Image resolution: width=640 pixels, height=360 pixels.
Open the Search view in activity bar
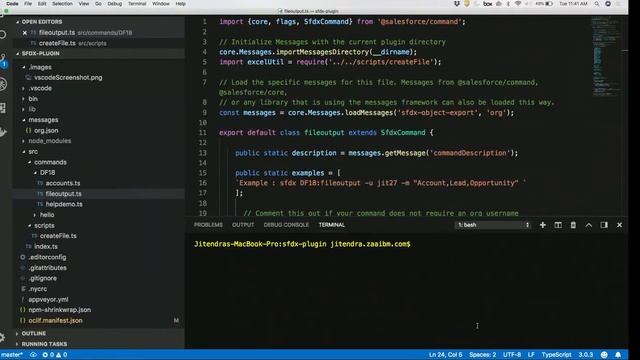(x=3, y=35)
